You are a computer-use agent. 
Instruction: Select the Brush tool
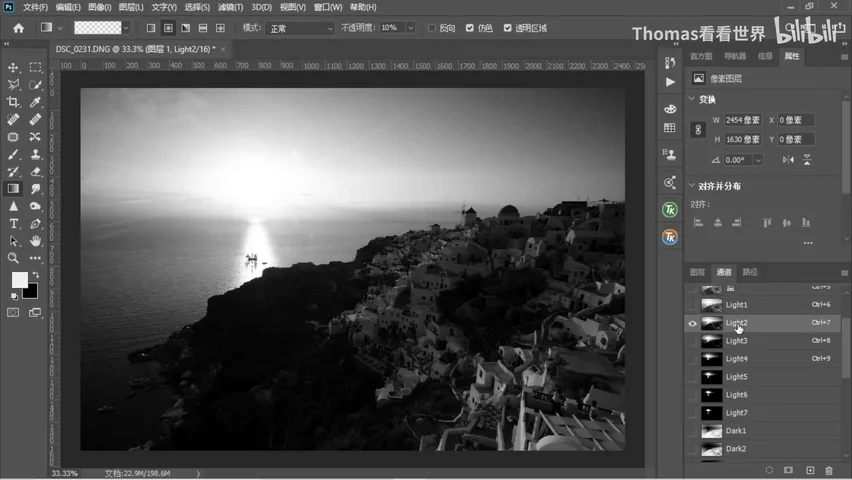13,154
